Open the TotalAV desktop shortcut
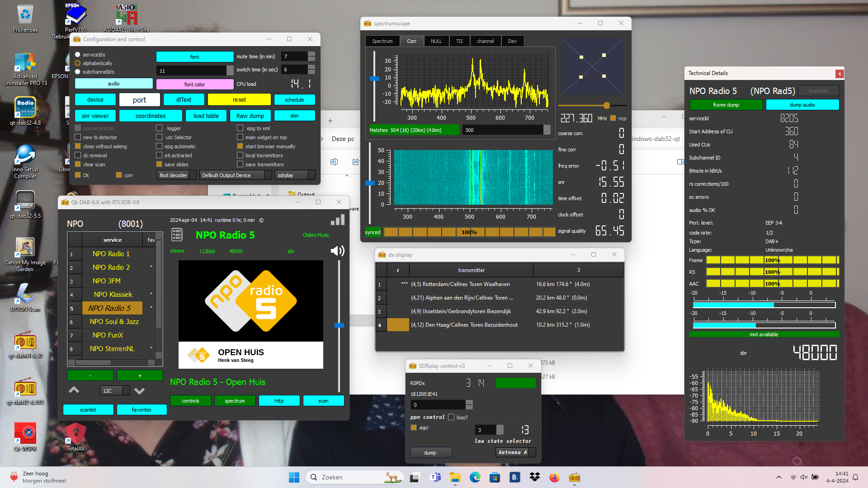This screenshot has height=488, width=868. click(x=75, y=436)
